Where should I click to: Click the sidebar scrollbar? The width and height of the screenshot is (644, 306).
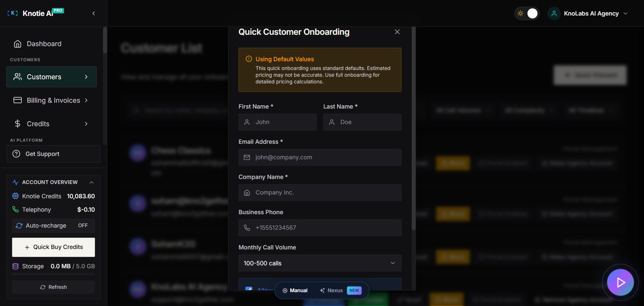(105, 40)
